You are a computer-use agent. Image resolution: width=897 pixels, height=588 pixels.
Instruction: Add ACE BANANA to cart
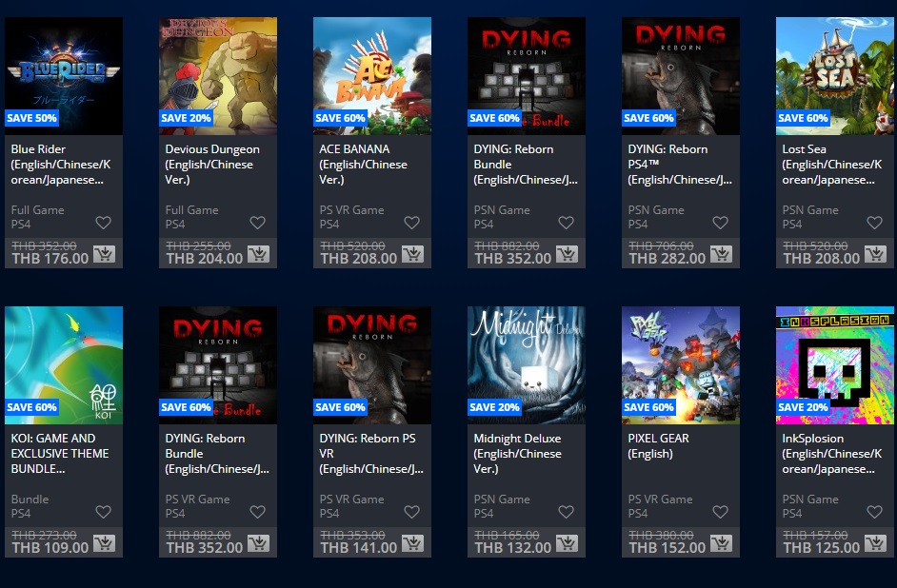pyautogui.click(x=412, y=254)
